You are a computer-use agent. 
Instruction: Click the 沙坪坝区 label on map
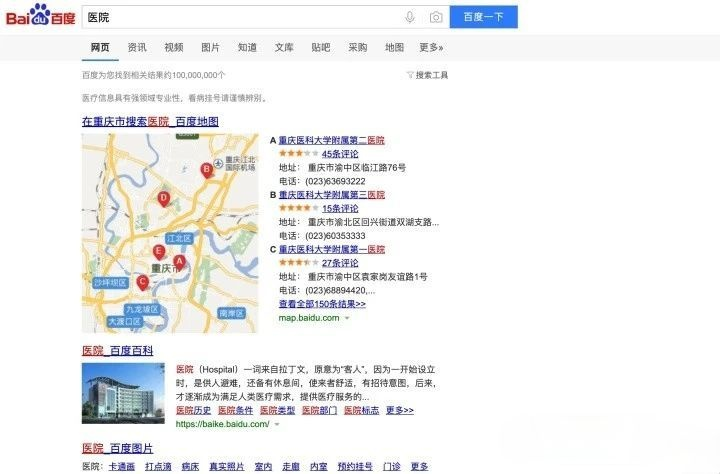coord(110,283)
